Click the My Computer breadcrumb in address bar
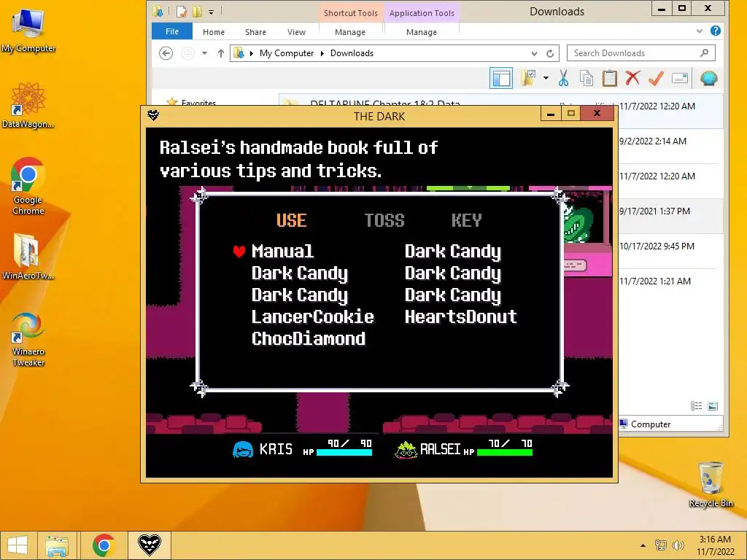 [286, 53]
